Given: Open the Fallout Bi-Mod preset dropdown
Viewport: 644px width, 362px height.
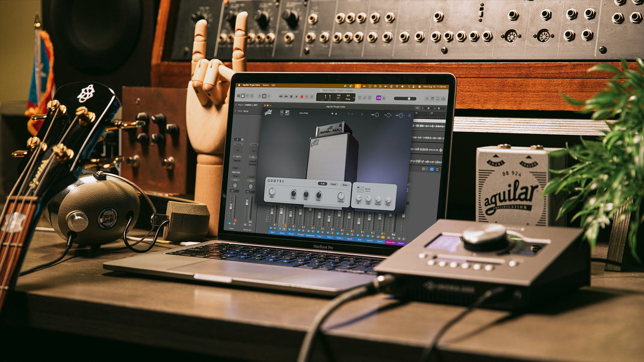Looking at the screenshot, I should 305,112.
